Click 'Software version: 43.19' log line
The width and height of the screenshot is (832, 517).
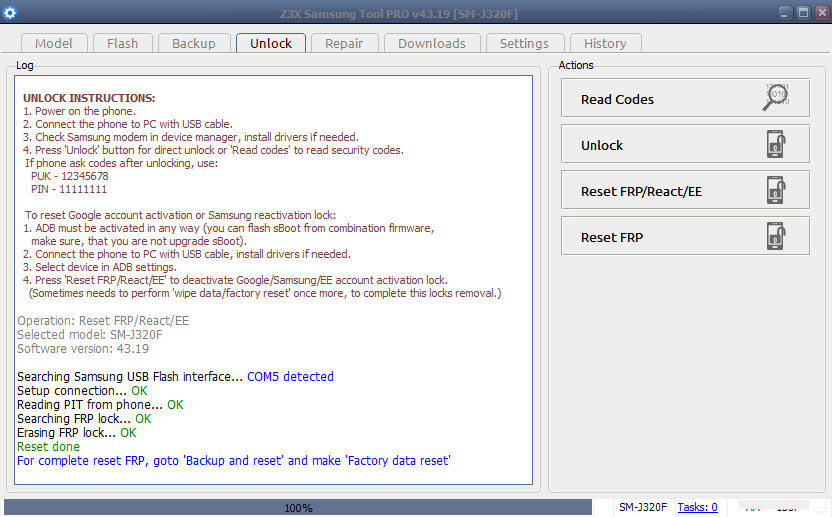point(83,349)
